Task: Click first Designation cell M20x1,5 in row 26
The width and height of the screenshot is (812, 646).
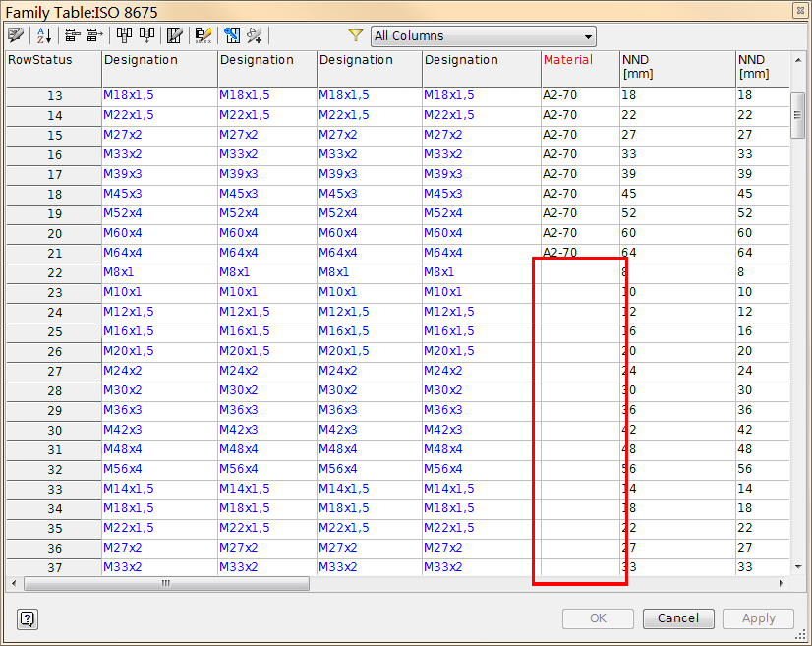Action: click(160, 351)
